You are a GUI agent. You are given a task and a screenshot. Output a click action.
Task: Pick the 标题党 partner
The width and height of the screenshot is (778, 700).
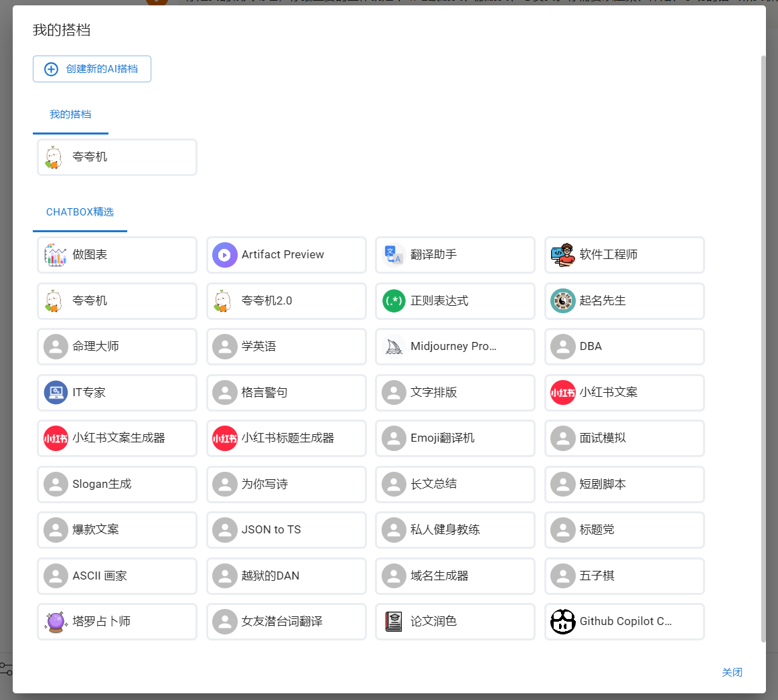(624, 530)
